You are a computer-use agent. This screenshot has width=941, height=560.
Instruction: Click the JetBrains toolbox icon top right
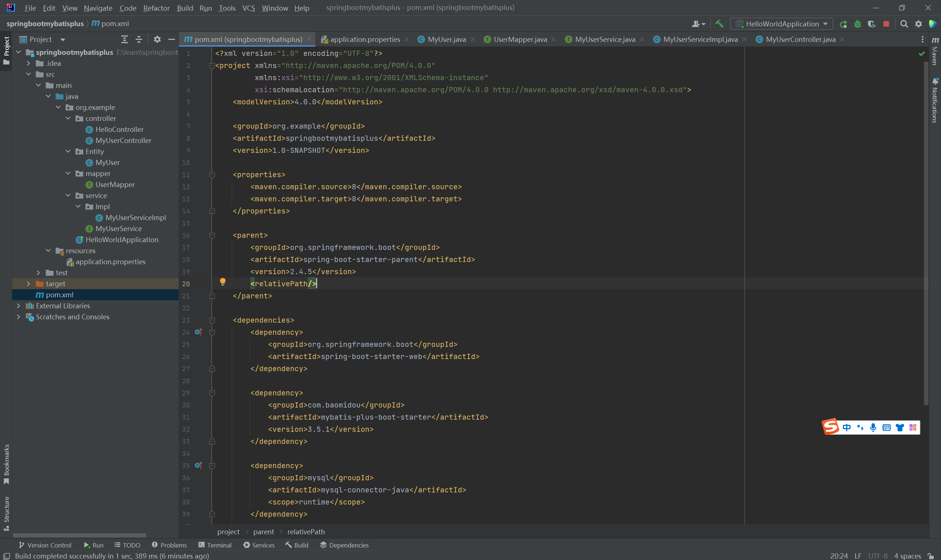[x=933, y=24]
